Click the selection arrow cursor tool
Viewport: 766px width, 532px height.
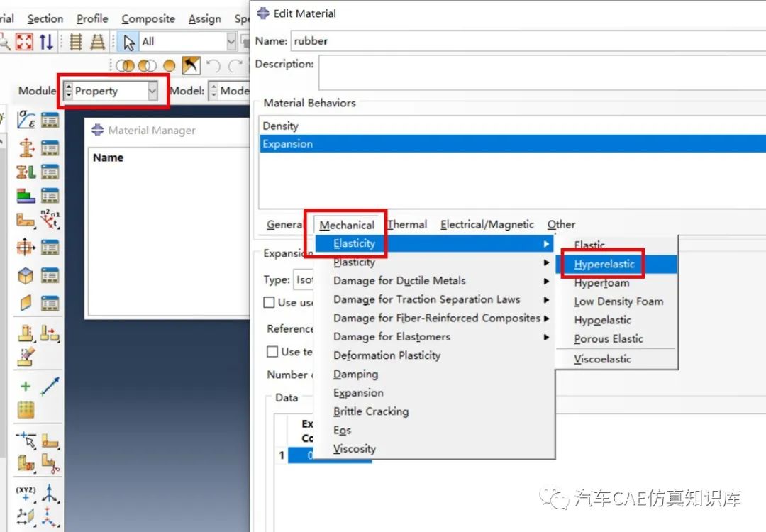point(129,42)
